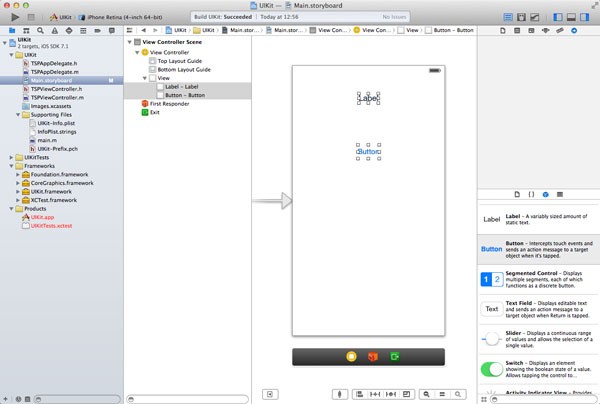This screenshot has height=404, width=600.
Task: Open the Align constraints button
Action: 359,394
